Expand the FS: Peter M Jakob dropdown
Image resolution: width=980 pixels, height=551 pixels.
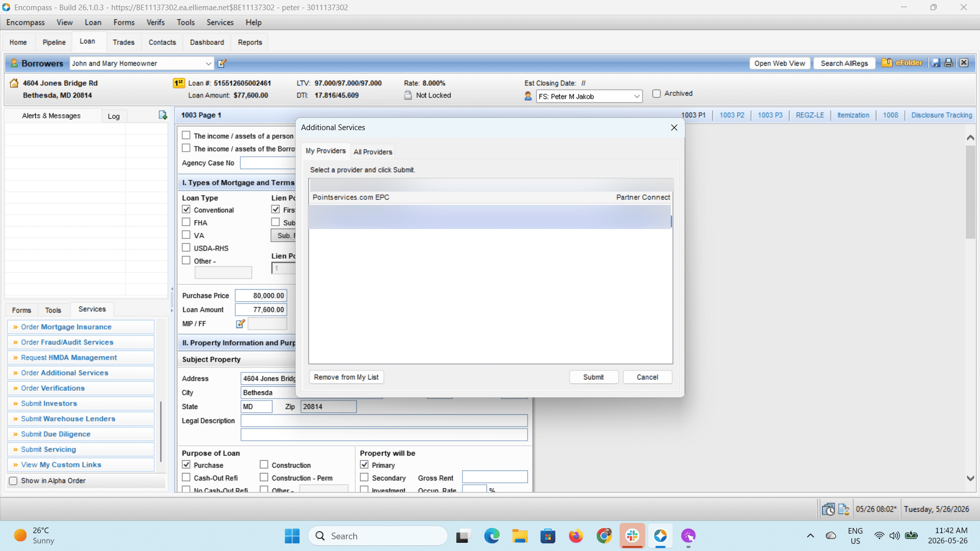tap(637, 96)
